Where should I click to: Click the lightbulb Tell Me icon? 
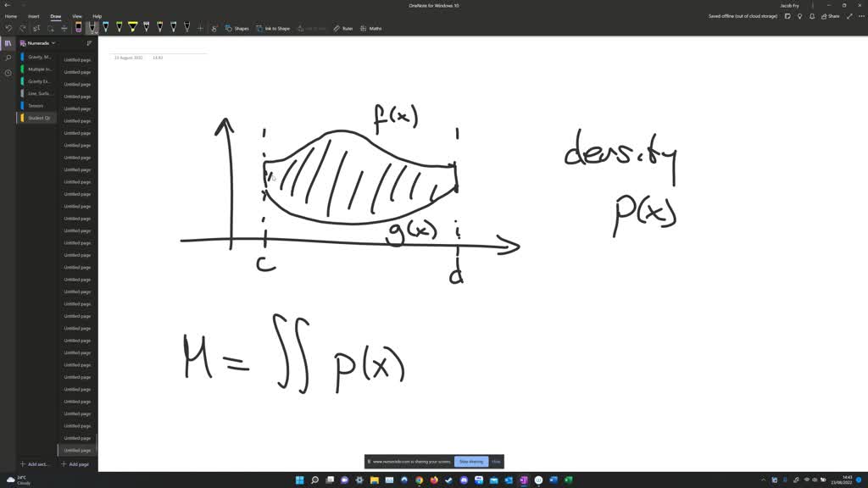point(799,16)
